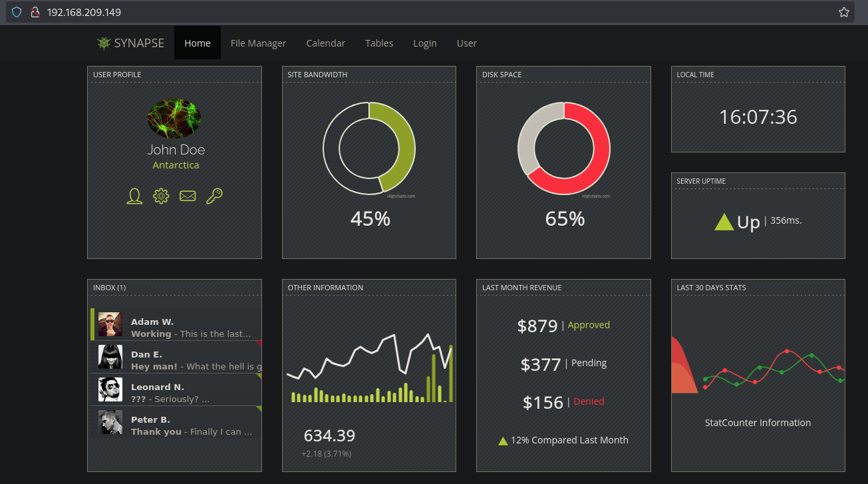
Task: Open the File Manager menu item
Action: (258, 43)
